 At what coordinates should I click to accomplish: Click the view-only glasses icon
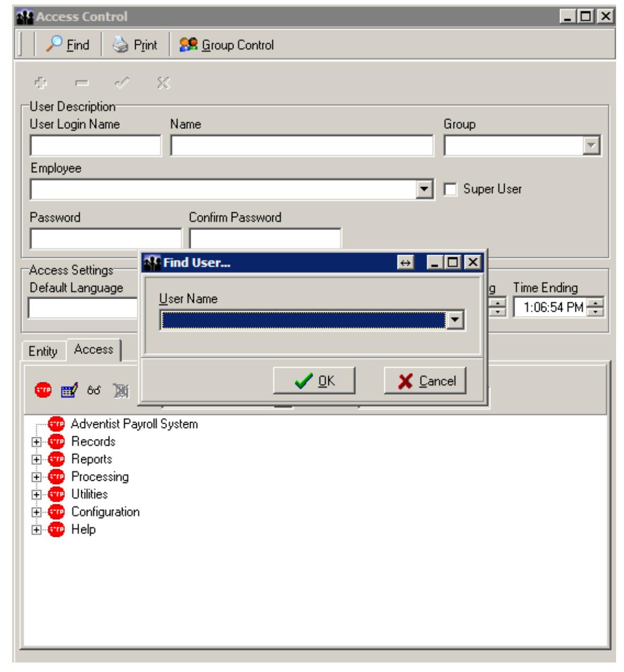coord(94,391)
